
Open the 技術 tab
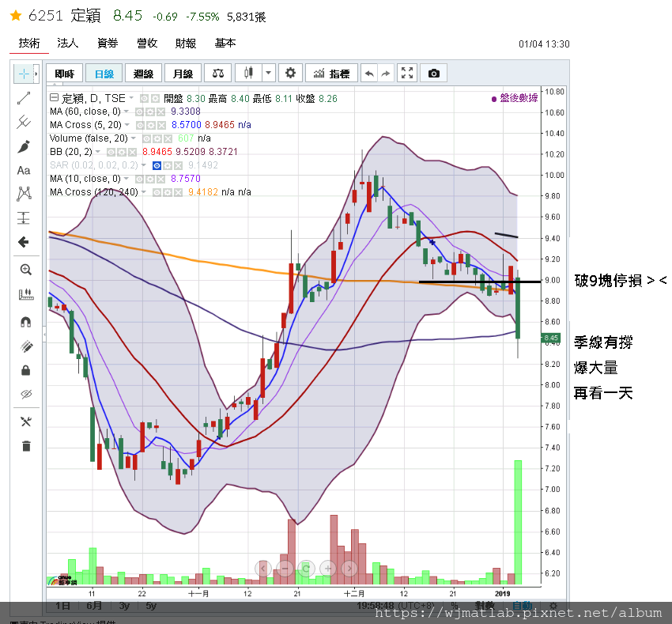click(x=29, y=43)
